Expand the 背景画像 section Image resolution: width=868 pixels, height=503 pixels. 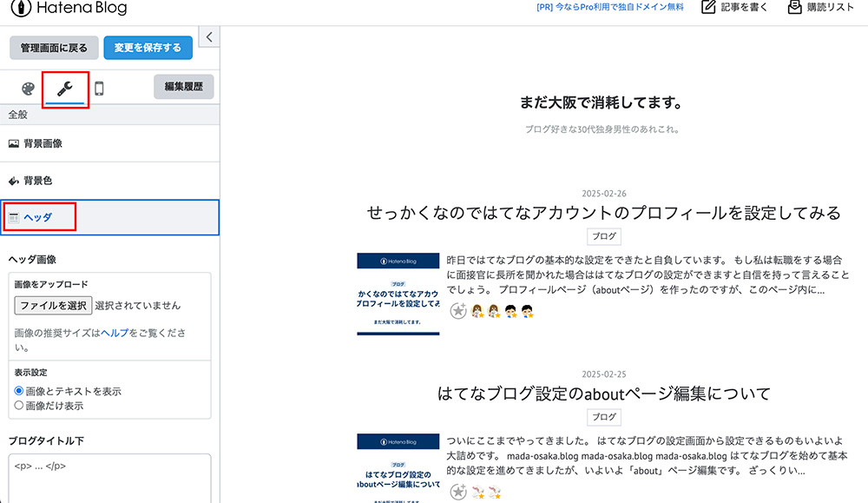click(x=109, y=143)
